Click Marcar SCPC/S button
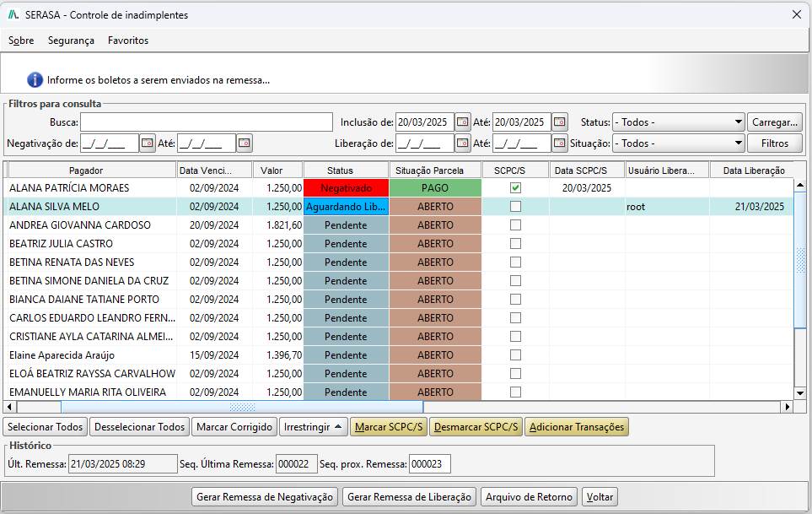812x514 pixels. click(389, 427)
